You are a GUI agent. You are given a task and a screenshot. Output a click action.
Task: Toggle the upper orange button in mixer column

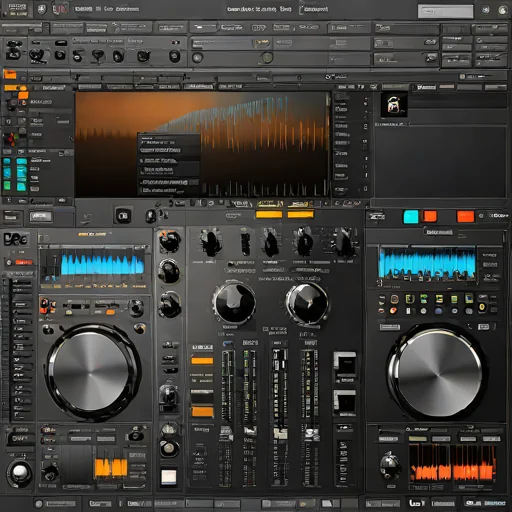pos(202,361)
